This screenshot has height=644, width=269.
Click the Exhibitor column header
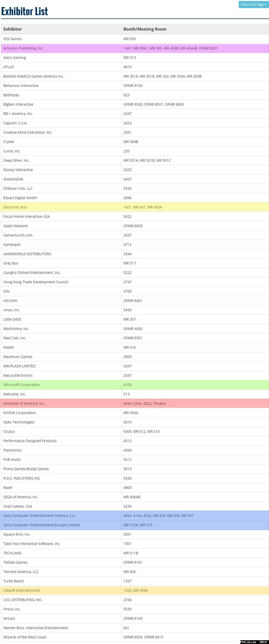(13, 29)
